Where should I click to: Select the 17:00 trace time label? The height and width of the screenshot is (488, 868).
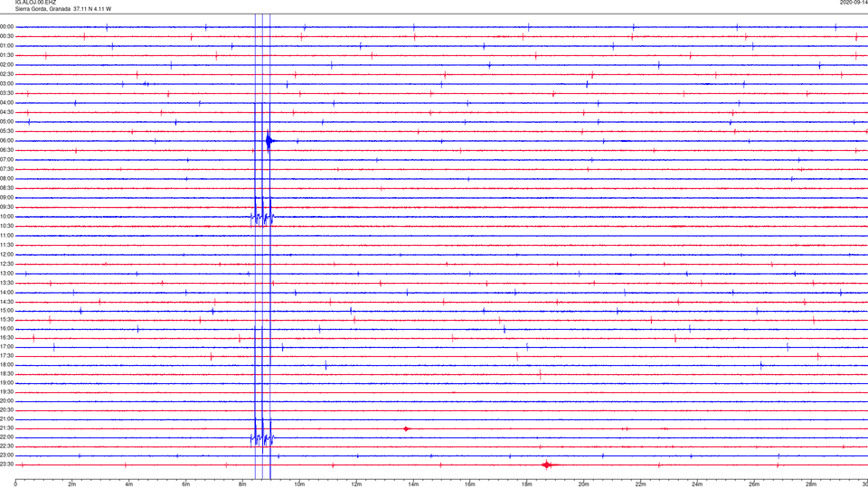(6, 347)
